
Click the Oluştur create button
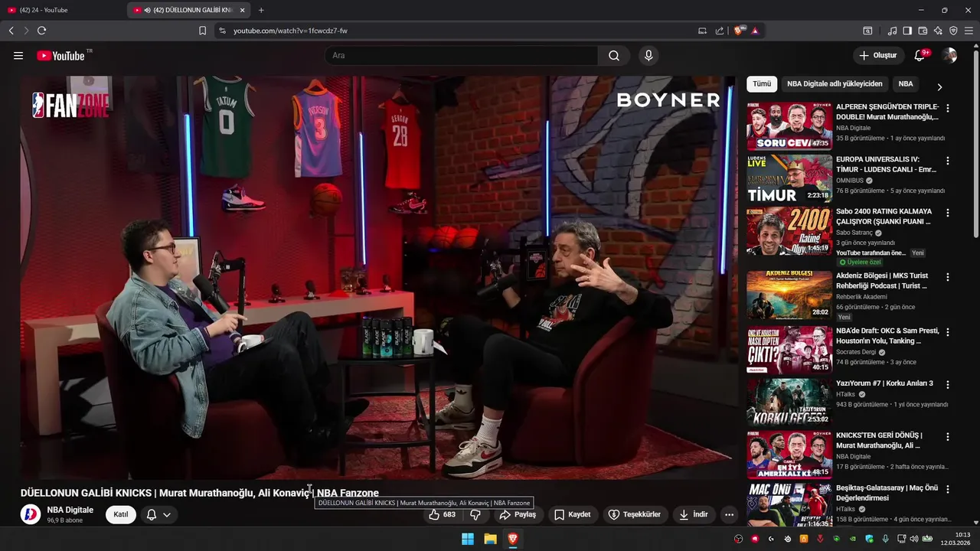coord(877,56)
